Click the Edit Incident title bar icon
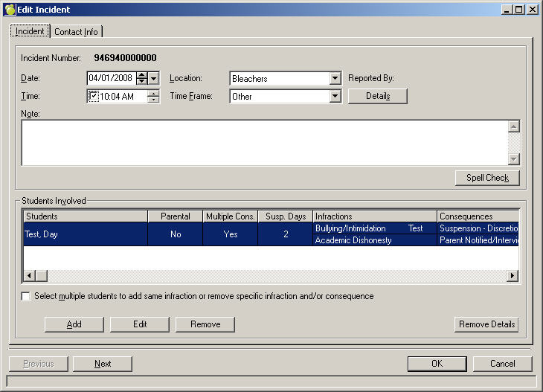Viewport: 543px width, 392px height. [x=10, y=9]
